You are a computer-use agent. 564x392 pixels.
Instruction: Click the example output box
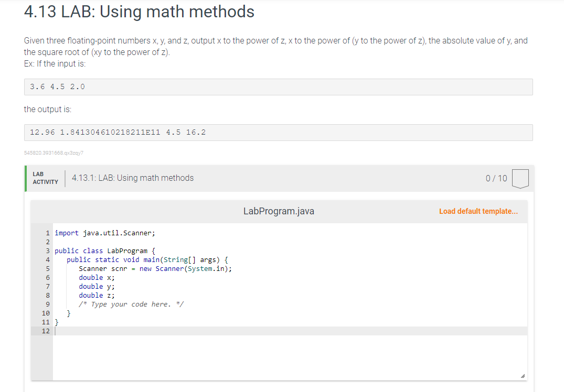pos(278,132)
